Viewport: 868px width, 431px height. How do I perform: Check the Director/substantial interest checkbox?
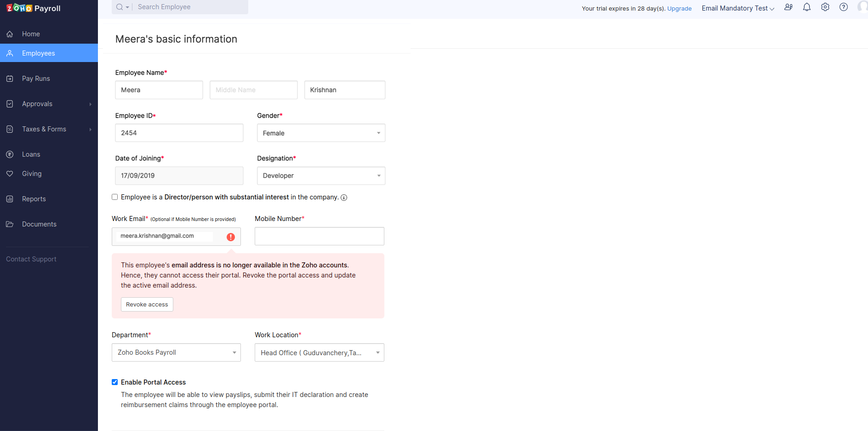click(x=115, y=197)
